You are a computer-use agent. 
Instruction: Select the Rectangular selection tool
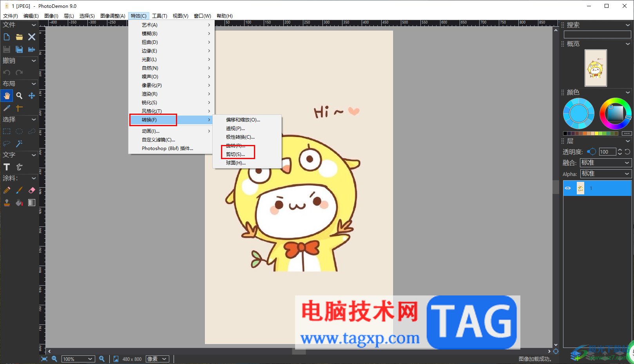click(7, 131)
